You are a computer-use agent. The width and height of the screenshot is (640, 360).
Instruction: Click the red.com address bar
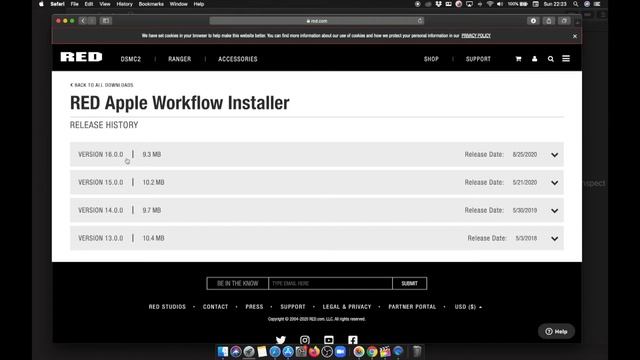pos(317,20)
